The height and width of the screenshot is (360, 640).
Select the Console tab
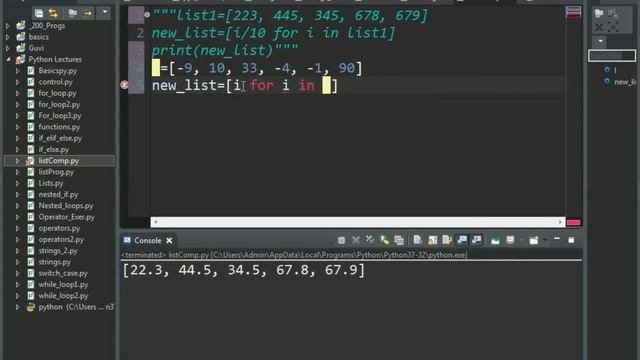tap(147, 240)
